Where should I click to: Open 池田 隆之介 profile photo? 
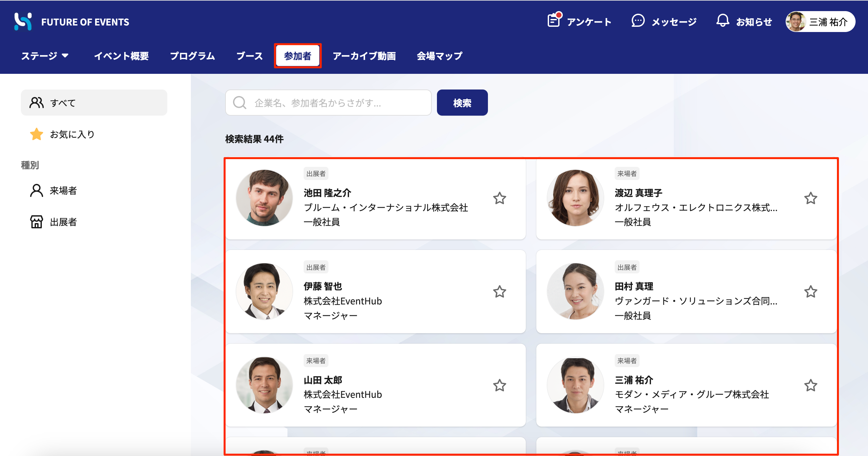coord(264,198)
